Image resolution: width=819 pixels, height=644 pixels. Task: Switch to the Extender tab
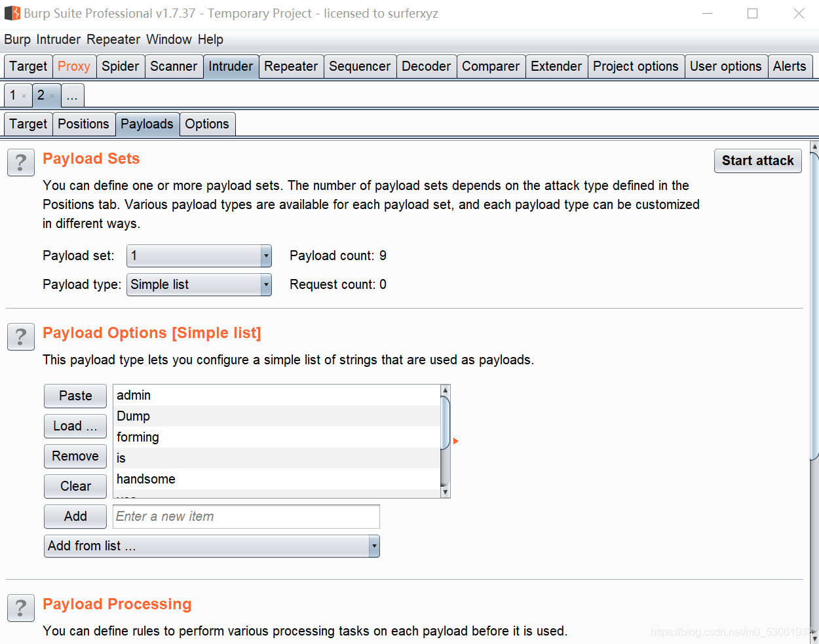pyautogui.click(x=556, y=66)
